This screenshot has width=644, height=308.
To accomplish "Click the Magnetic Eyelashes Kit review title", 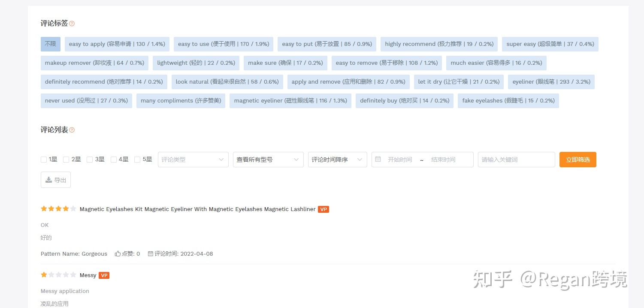I will pyautogui.click(x=198, y=209).
